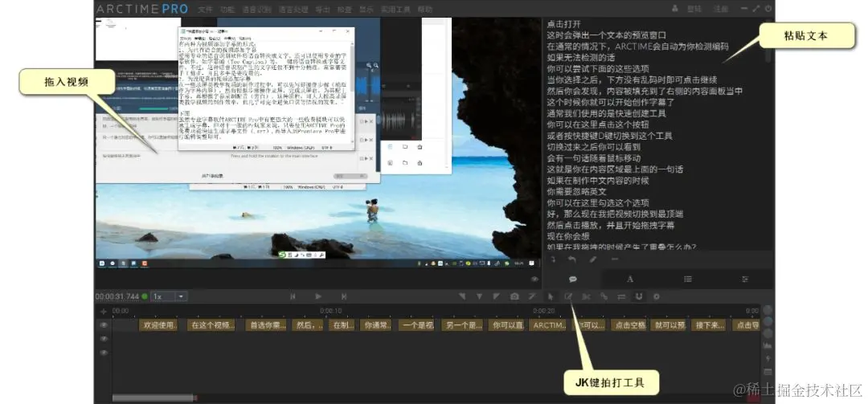Screen dimensions: 868x404
Task: Select text line 这时会弹出一个文本的预览窗口
Action: tap(607, 35)
